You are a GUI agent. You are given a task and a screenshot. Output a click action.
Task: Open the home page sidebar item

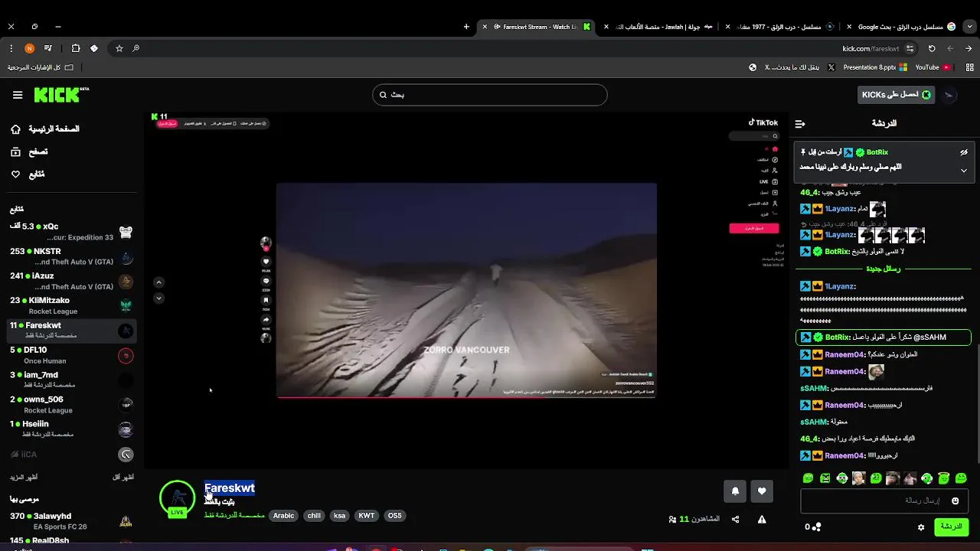click(45, 129)
